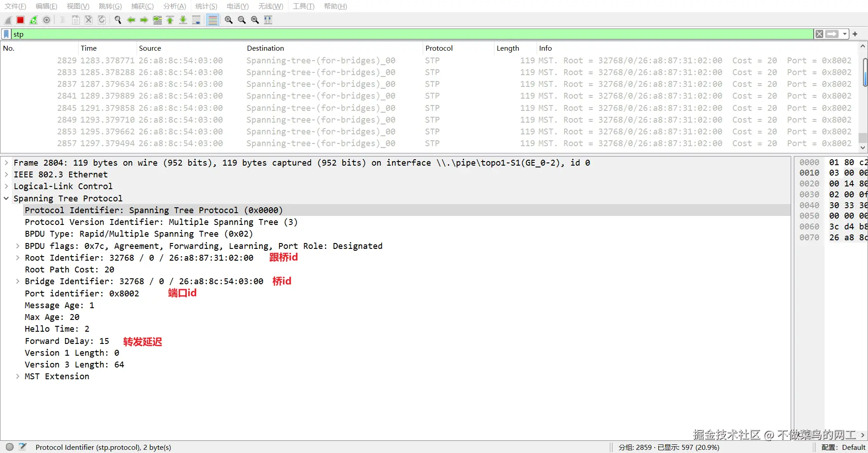Expand the MST Extension node
The width and height of the screenshot is (868, 453).
click(x=18, y=376)
